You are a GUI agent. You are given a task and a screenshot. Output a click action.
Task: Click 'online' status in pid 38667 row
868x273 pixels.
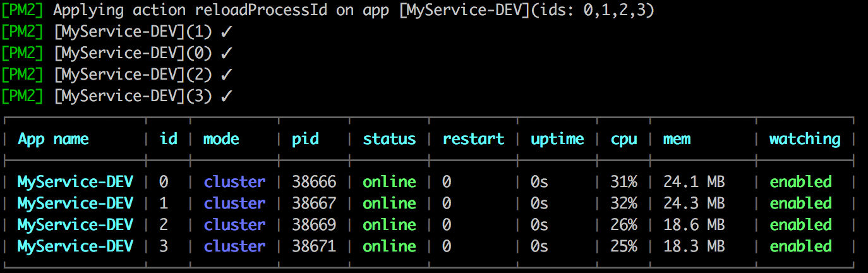tap(389, 203)
